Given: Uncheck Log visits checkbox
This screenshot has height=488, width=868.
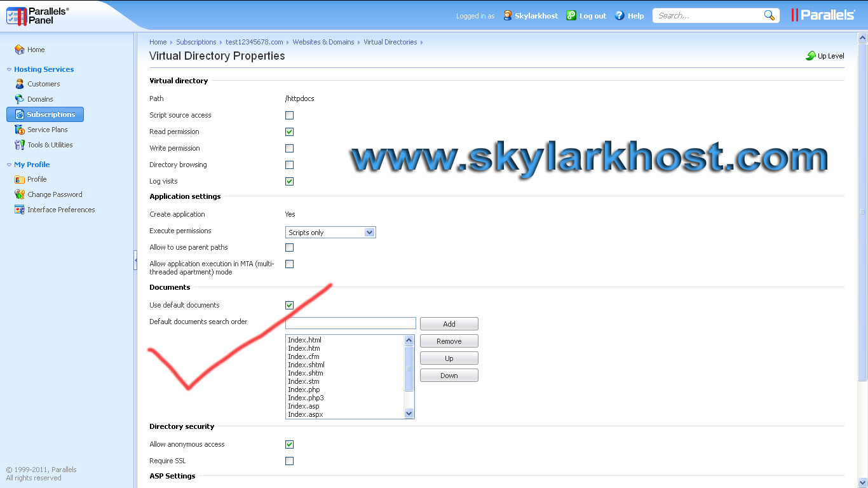Looking at the screenshot, I should (x=289, y=181).
